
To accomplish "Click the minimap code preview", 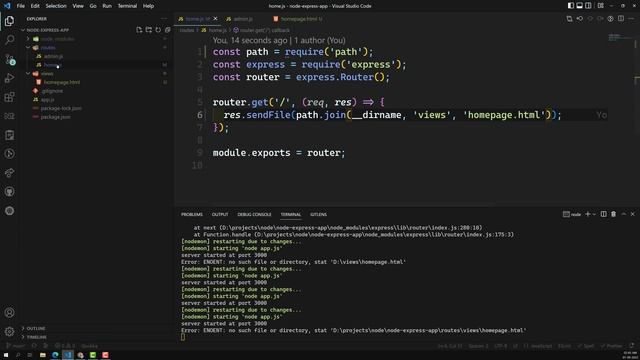I will coord(620,38).
